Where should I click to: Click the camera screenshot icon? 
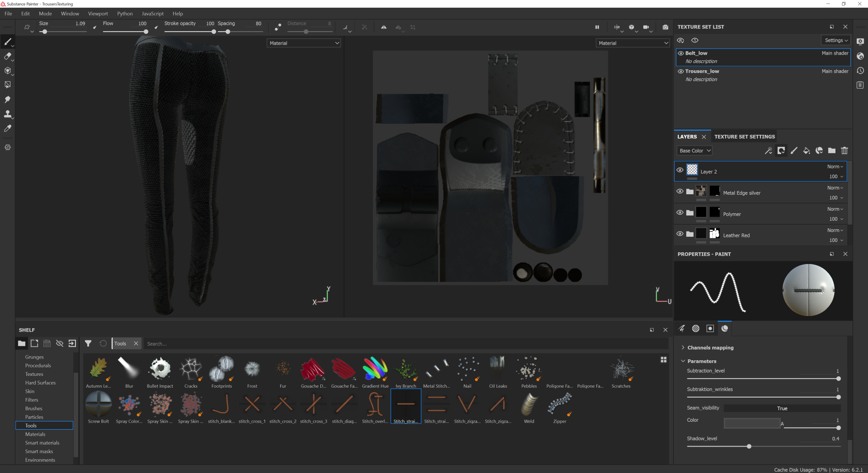coord(665,27)
